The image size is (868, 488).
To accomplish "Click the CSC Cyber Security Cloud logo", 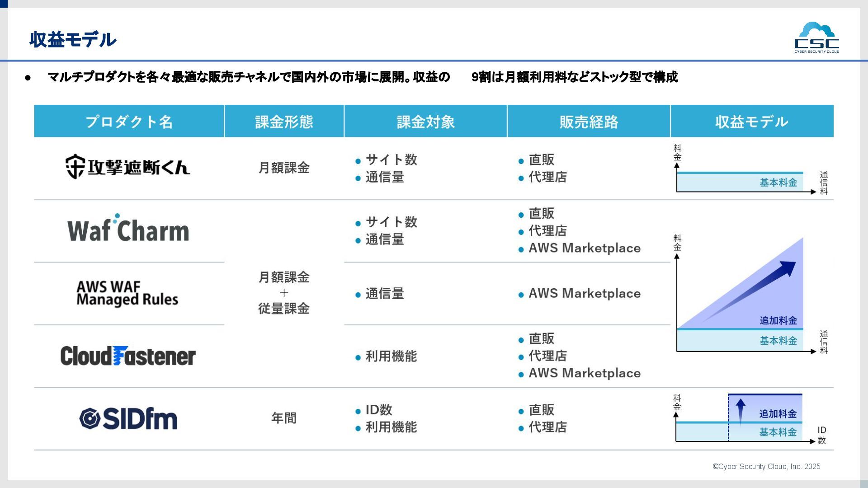I will pyautogui.click(x=816, y=37).
